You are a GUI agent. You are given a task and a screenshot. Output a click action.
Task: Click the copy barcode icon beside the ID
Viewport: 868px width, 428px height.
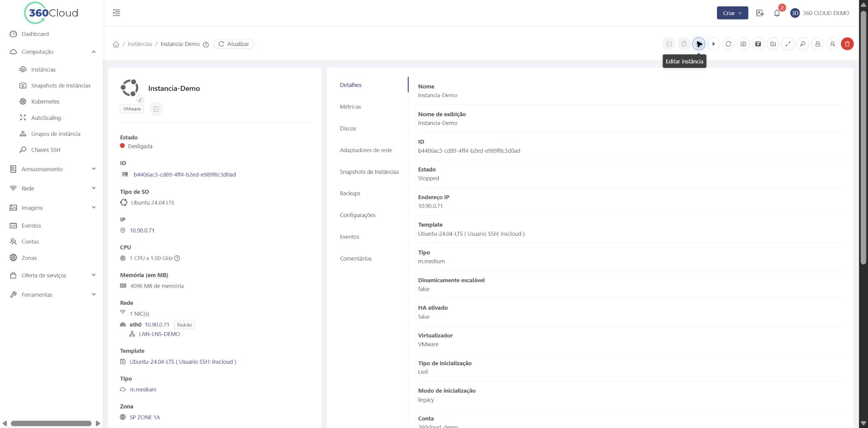coord(125,174)
